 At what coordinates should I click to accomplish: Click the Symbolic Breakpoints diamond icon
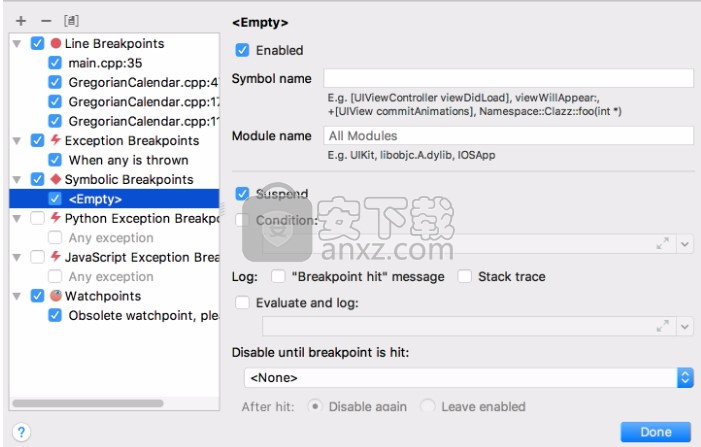click(56, 179)
